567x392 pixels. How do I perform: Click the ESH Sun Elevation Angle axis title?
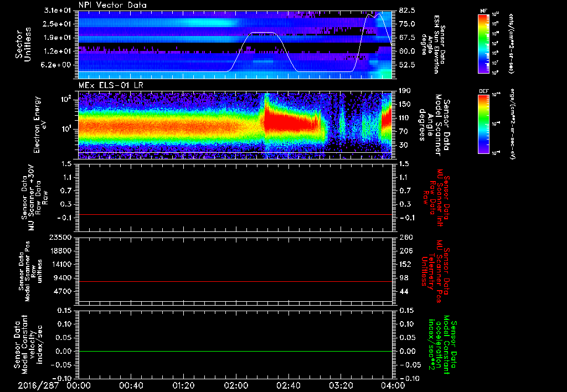pos(433,44)
